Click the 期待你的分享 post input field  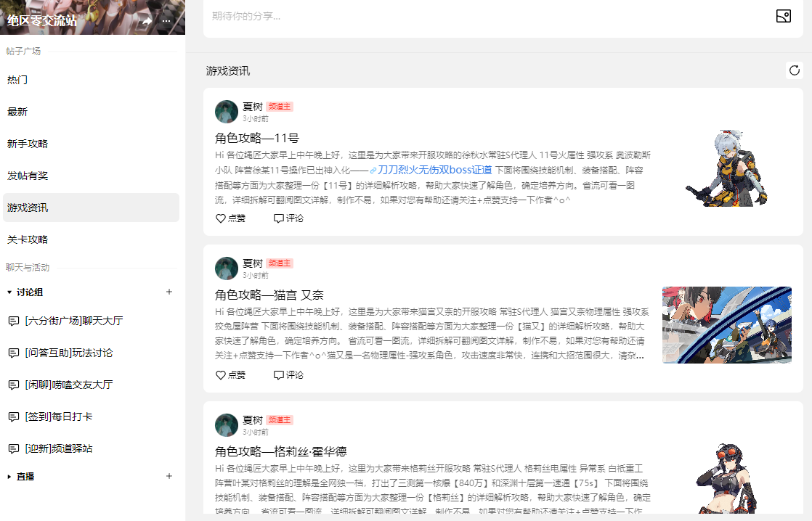point(487,16)
